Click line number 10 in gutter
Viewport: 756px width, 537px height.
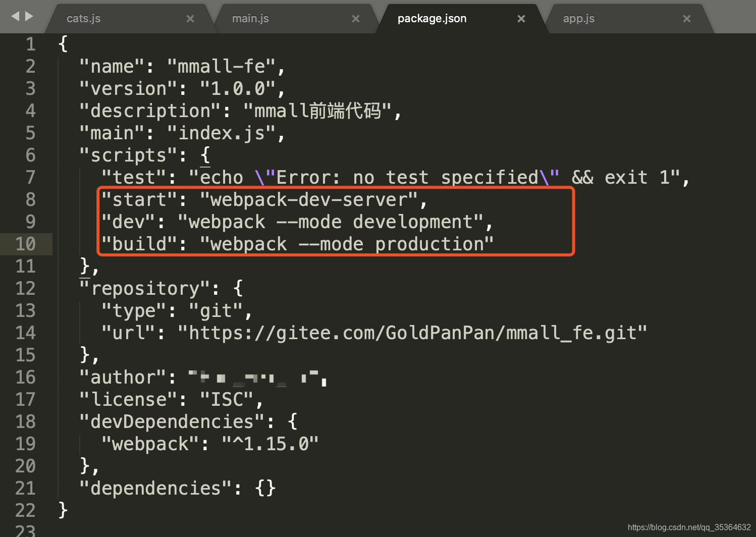26,244
